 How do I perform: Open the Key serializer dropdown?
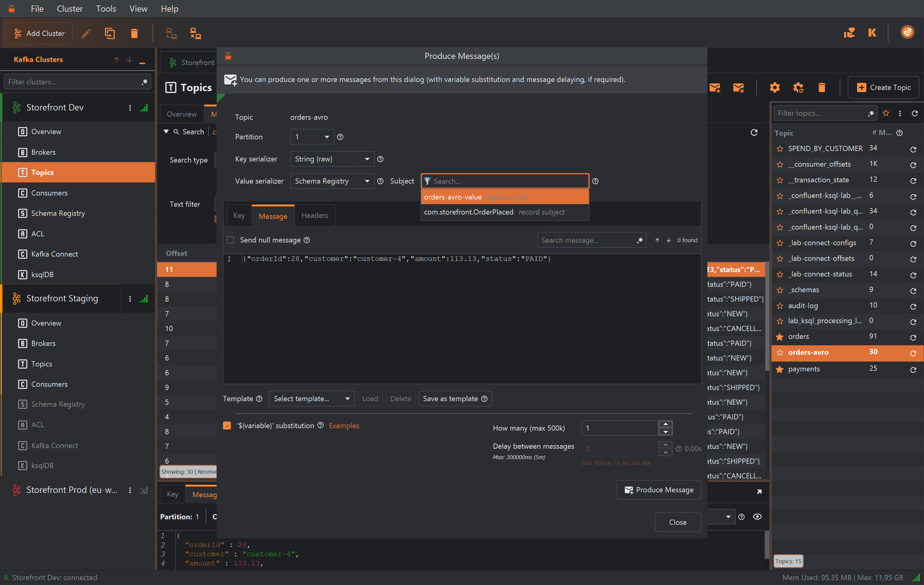tap(332, 159)
